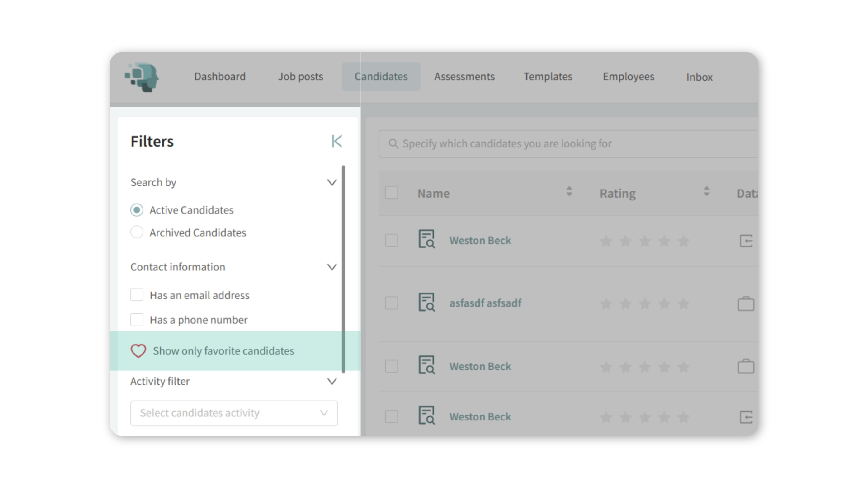
Task: Collapse the Search by section chevron
Action: coord(332,183)
